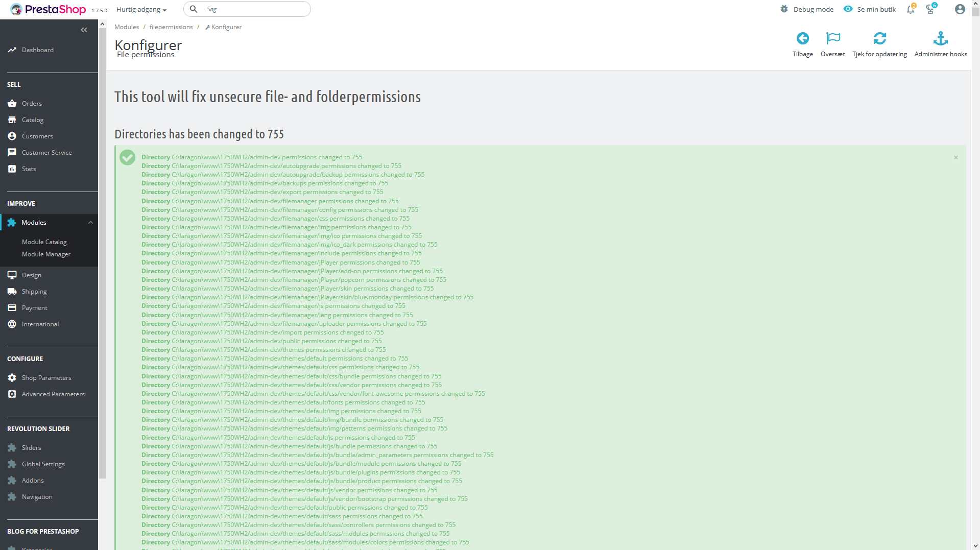
Task: Open Module Manager submenu link
Action: [46, 254]
